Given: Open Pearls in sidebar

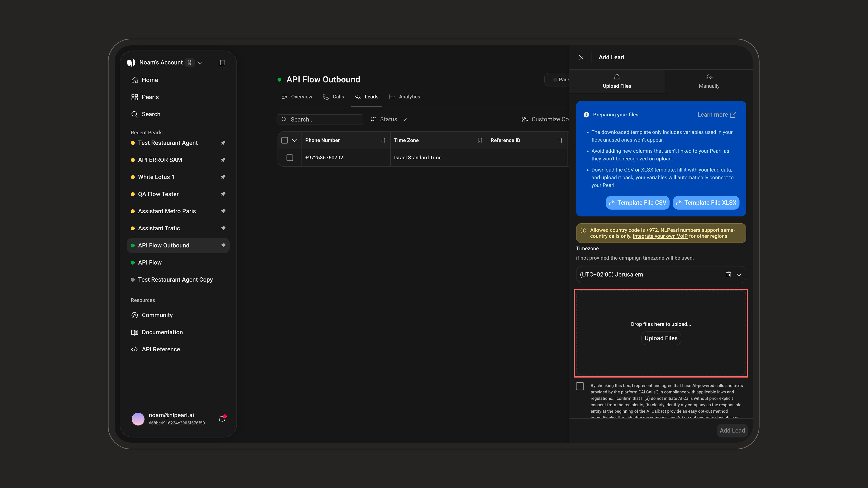Looking at the screenshot, I should click(x=178, y=97).
